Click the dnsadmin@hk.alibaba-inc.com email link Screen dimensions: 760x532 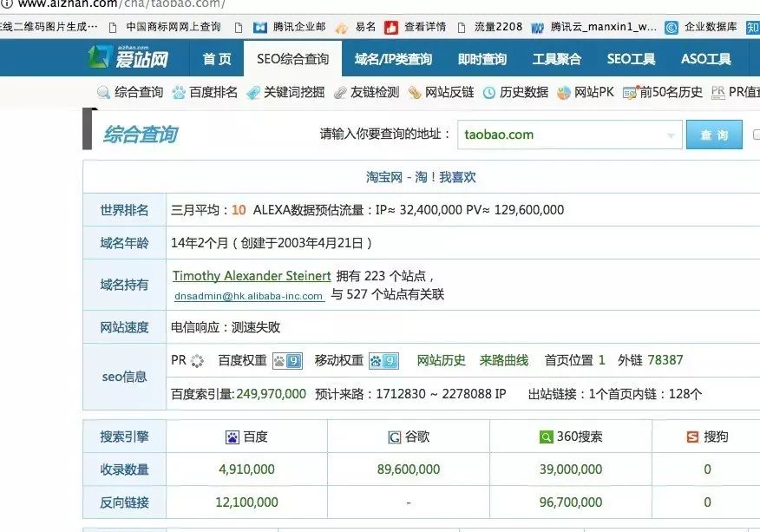coord(249,296)
